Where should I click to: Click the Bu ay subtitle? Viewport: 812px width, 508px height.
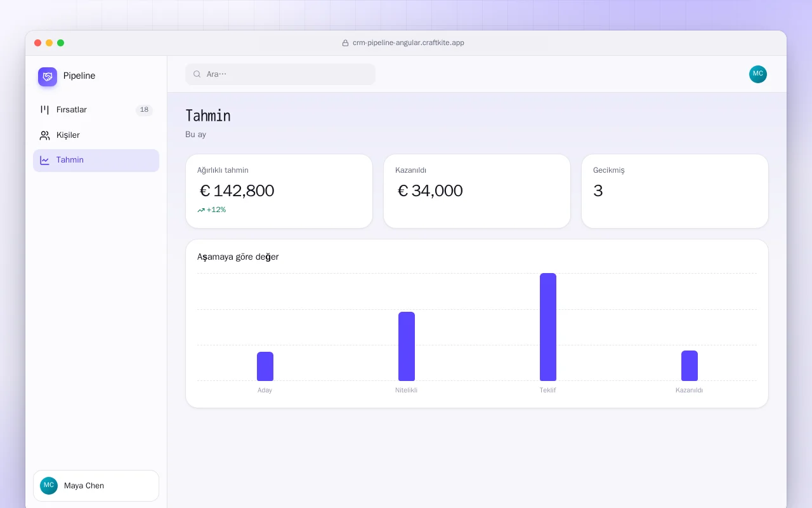coord(195,135)
